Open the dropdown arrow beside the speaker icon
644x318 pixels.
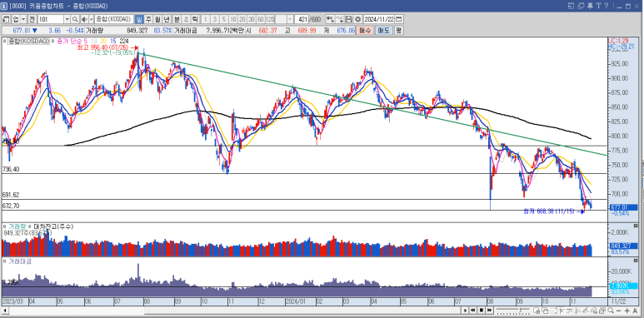coord(91,19)
